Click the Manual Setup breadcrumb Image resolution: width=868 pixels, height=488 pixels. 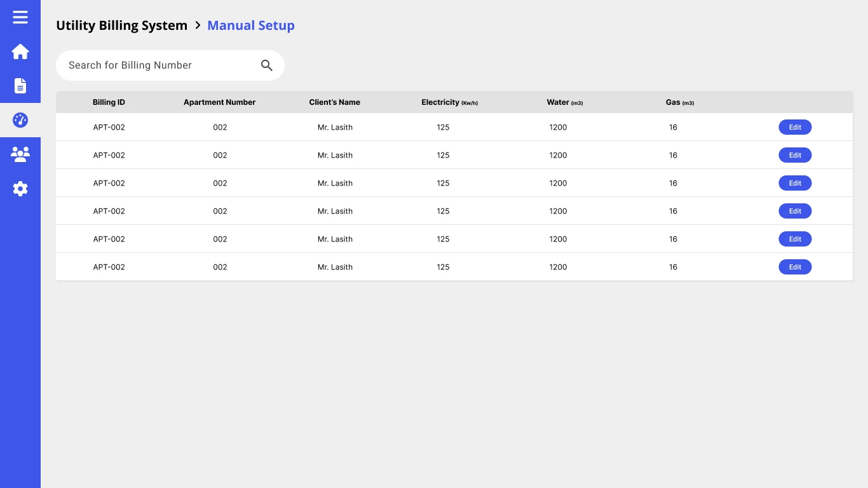pos(251,25)
